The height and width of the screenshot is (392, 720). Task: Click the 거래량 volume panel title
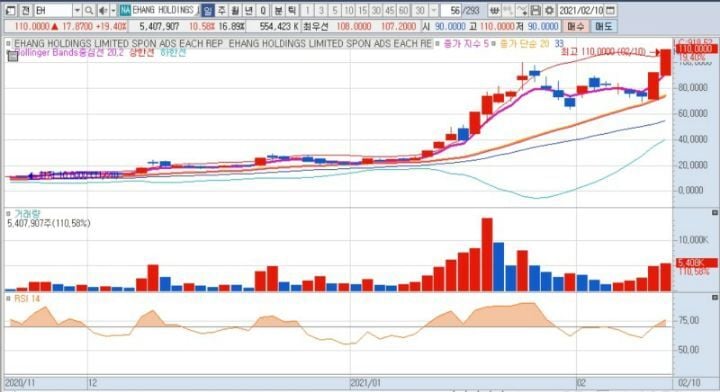tap(27, 213)
